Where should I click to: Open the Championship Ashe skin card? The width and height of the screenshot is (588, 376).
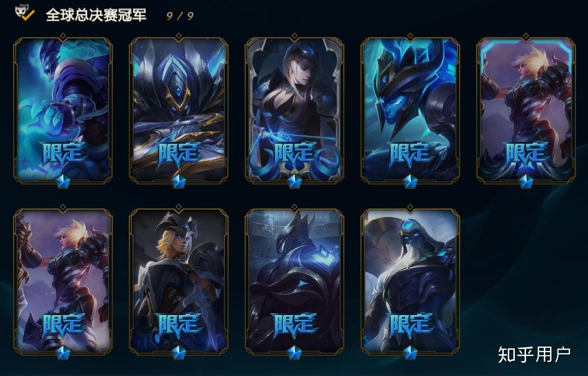pyautogui.click(x=295, y=111)
